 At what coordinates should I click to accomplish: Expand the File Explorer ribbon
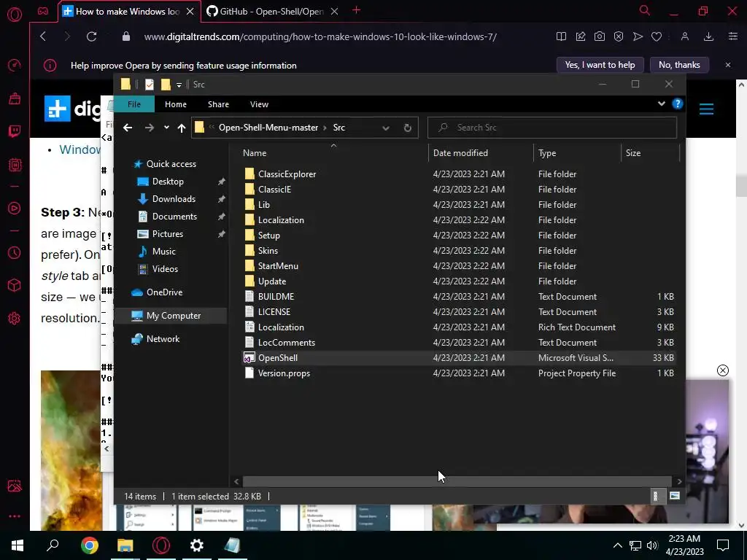click(x=661, y=104)
